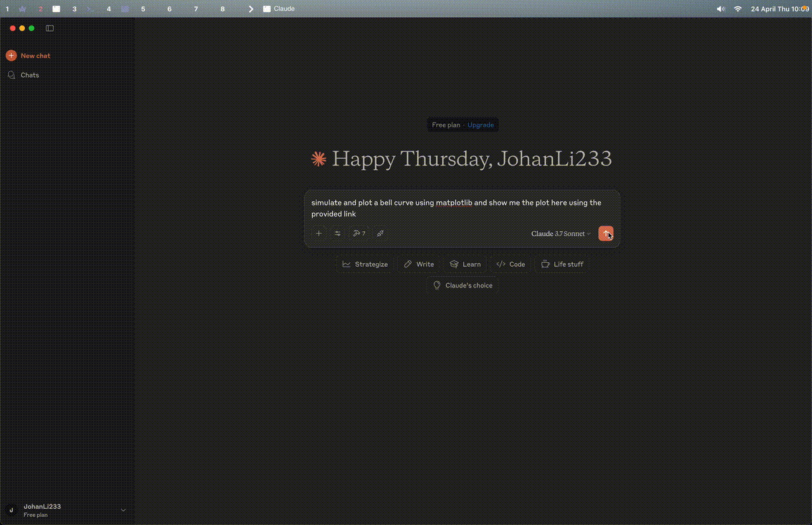This screenshot has width=812, height=525.
Task: Open the volume icon in menu bar
Action: 721,9
